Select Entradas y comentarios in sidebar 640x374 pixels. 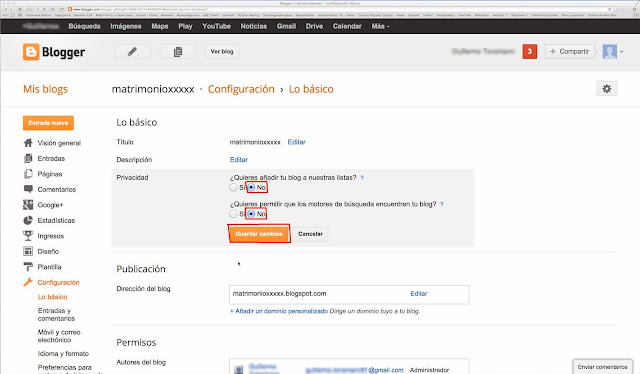coord(56,314)
